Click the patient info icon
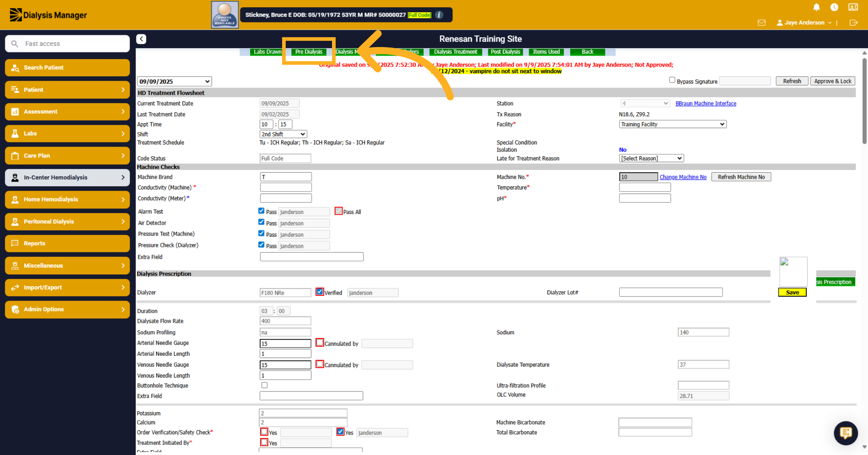The width and height of the screenshot is (868, 455). (x=439, y=15)
